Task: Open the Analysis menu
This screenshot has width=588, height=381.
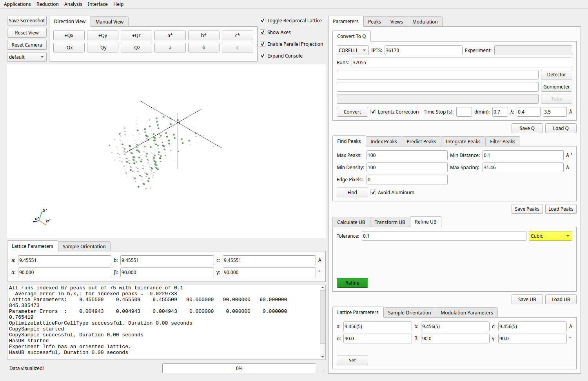Action: coord(73,4)
